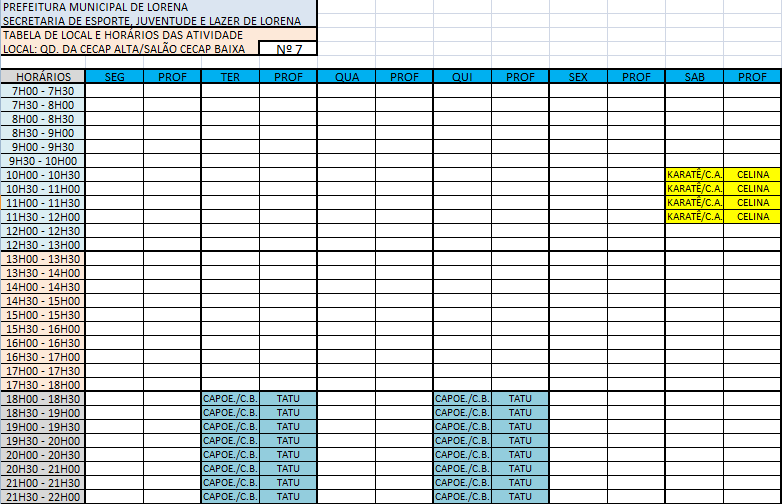Select the 18H30 - 19H00 time row
This screenshot has height=504, width=782.
43,412
